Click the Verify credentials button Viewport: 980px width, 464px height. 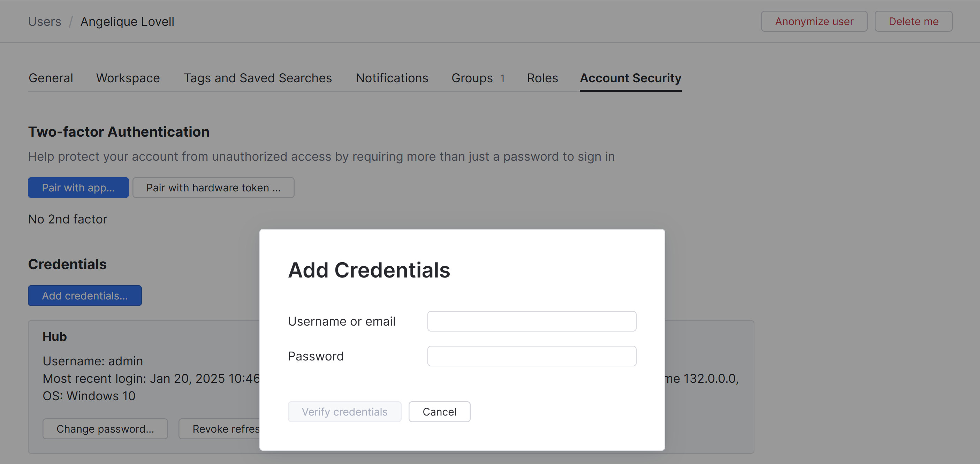coord(344,411)
